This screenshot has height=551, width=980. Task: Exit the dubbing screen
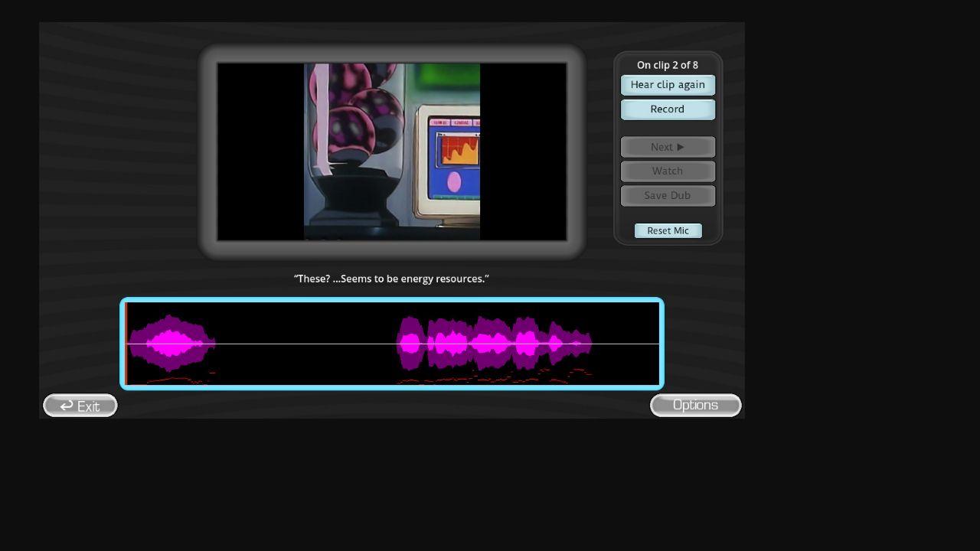point(80,406)
